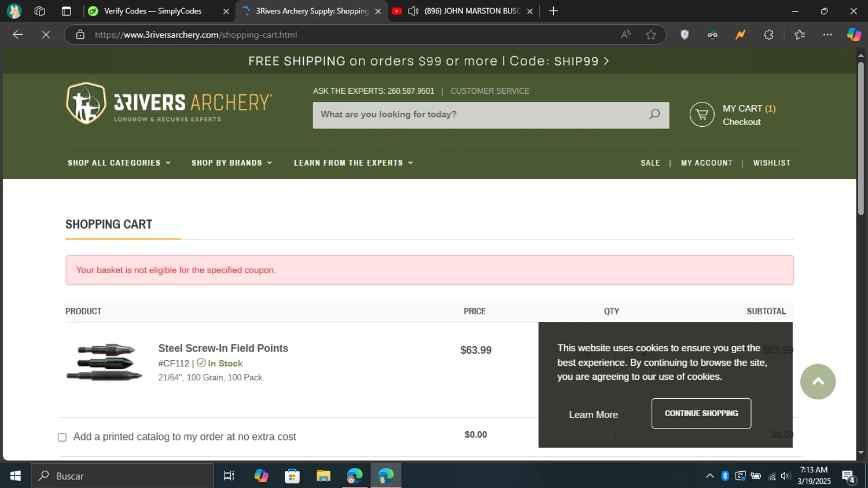Click the browser back arrow
The height and width of the screenshot is (488, 868).
point(18,35)
